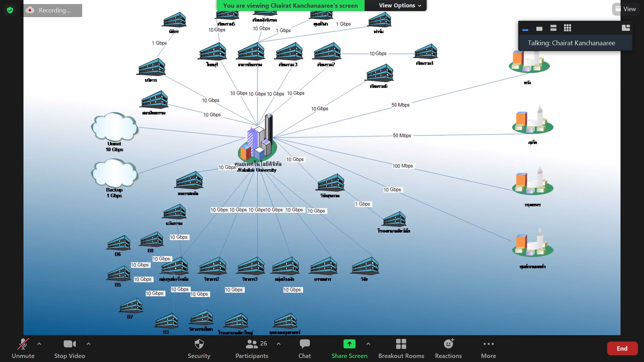This screenshot has width=644, height=362.
Task: Click the swap shared screen with video icon
Action: [x=626, y=28]
